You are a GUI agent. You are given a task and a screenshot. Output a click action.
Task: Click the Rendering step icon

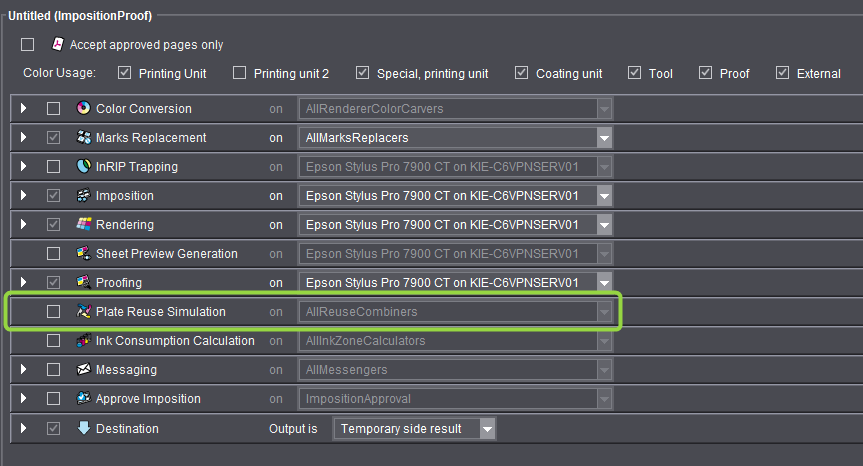[x=84, y=225]
